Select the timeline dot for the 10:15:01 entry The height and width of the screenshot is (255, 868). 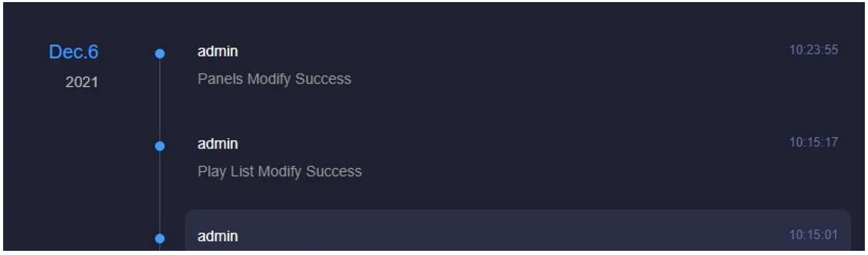[x=160, y=238]
